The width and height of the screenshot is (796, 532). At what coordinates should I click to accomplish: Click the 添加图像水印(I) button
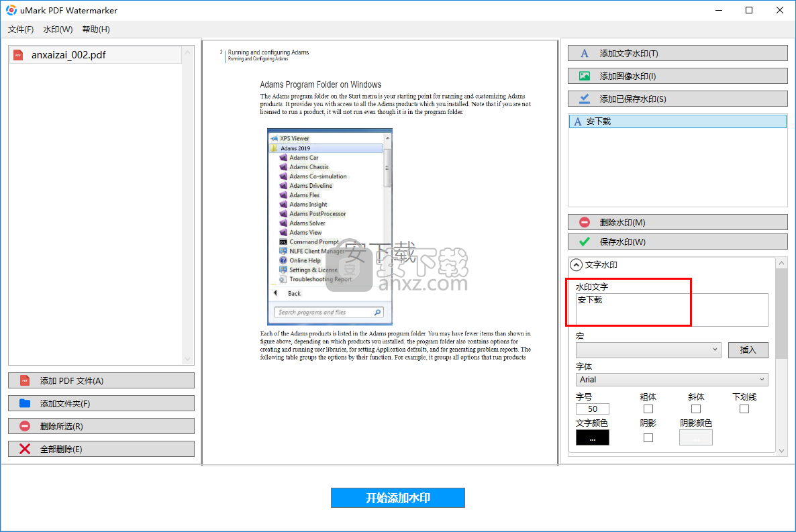coord(677,76)
